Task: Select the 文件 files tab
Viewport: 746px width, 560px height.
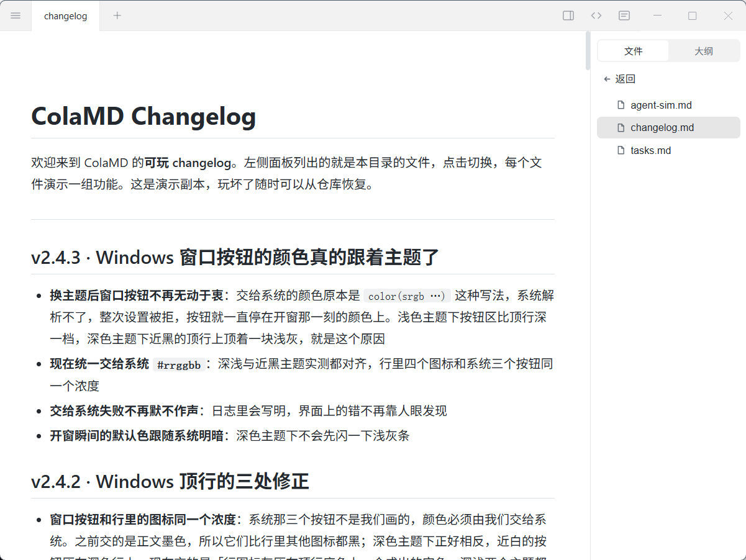Action: pyautogui.click(x=633, y=51)
